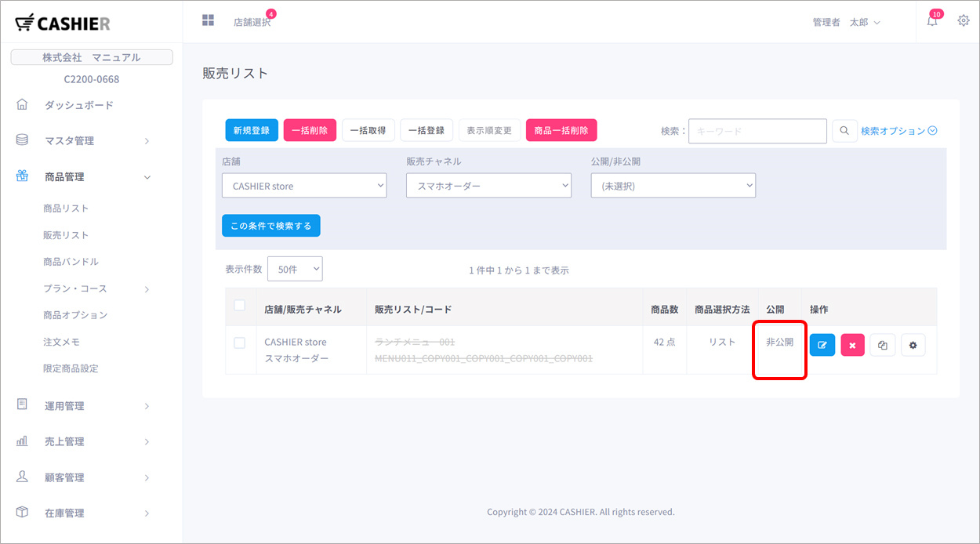Click the operations management document icon

[x=22, y=405]
